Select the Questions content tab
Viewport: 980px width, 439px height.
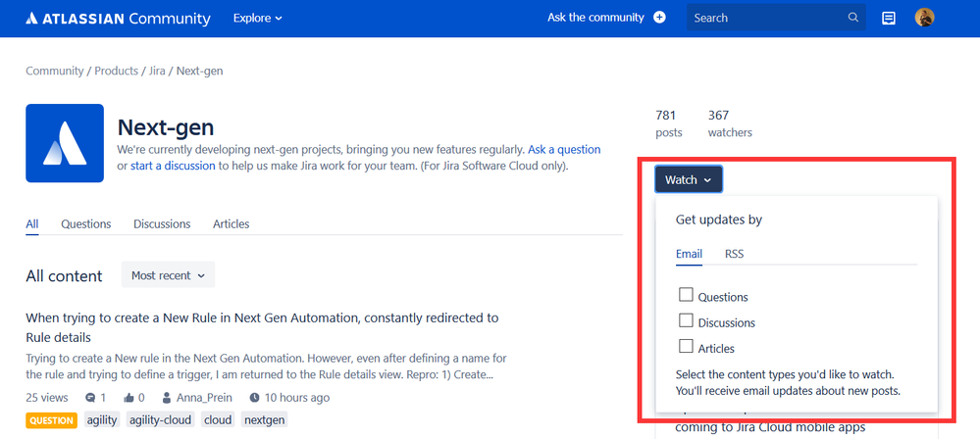[86, 224]
